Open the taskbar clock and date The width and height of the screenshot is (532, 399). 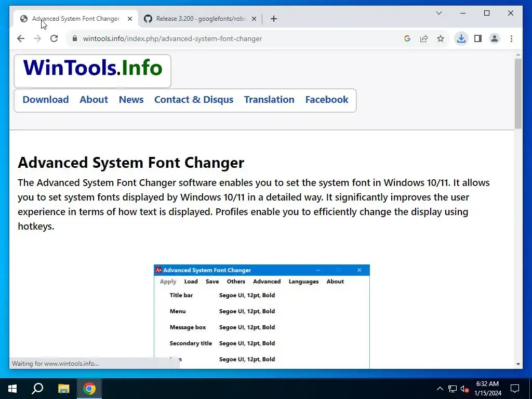pos(487,389)
